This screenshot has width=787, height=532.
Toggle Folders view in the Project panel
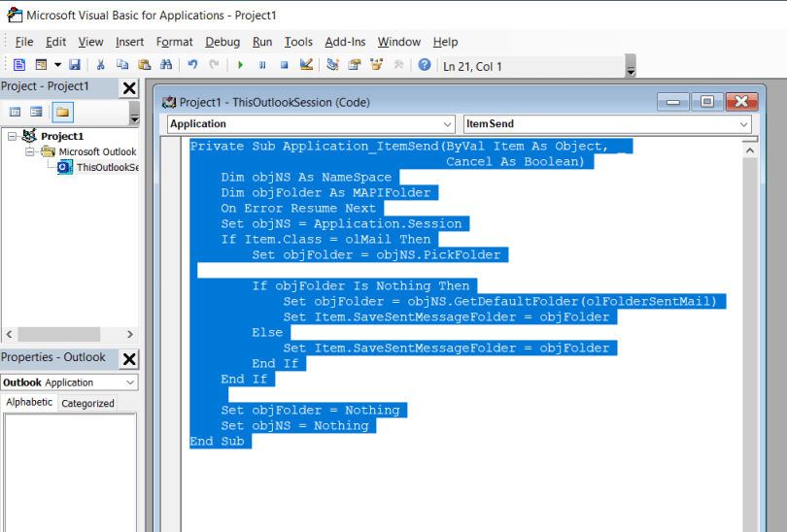61,112
